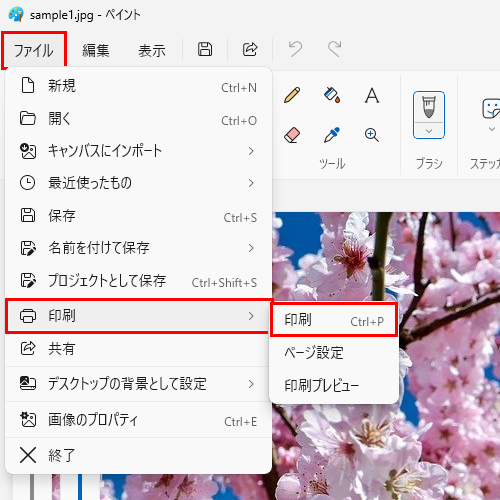Expand the 印刷 submenu arrow

251,316
